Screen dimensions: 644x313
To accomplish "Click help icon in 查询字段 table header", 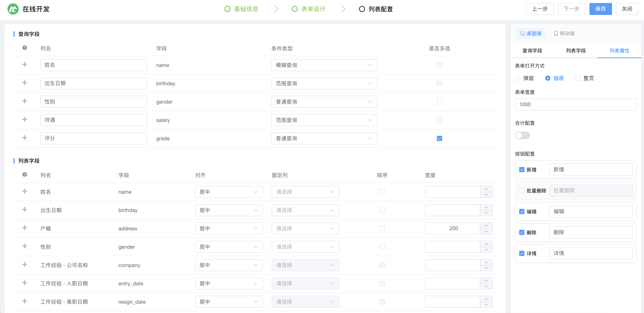I will [x=24, y=48].
